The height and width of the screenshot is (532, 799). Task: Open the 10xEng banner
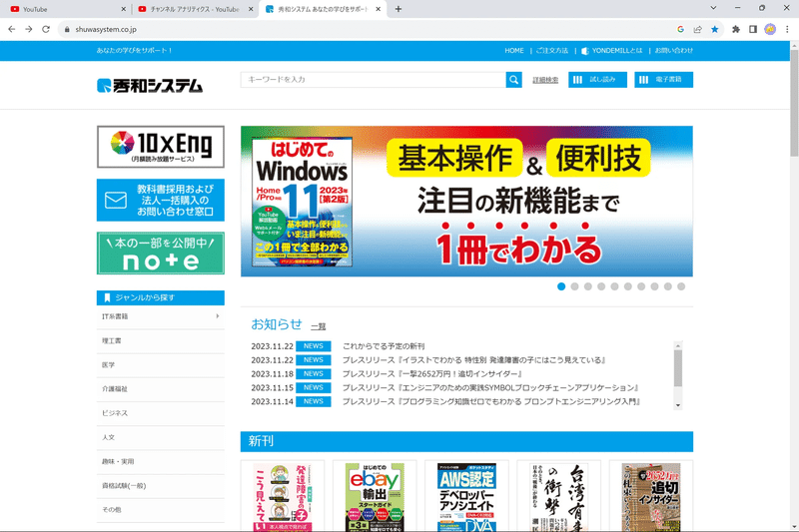point(161,147)
